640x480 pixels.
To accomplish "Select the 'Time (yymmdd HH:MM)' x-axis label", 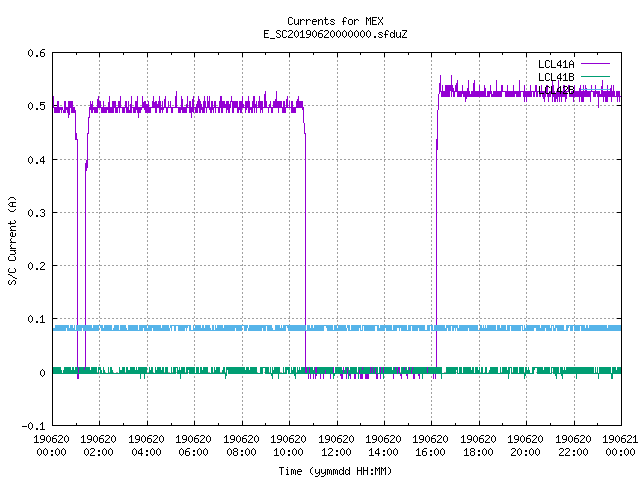I will point(335,471).
